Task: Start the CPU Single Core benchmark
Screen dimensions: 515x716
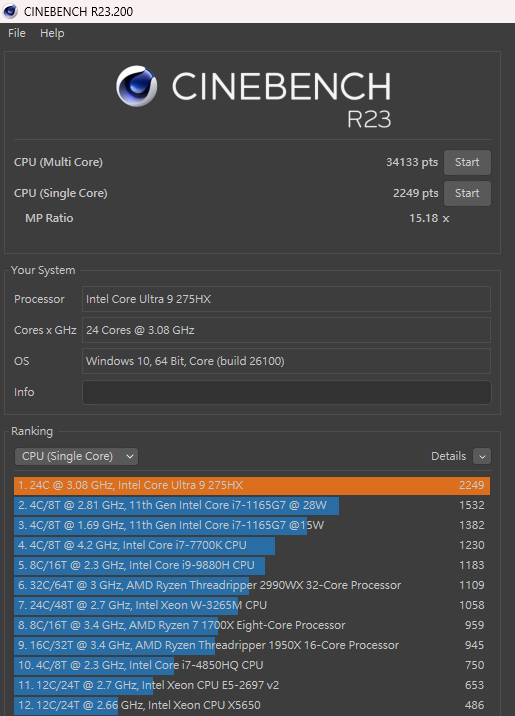Action: (x=467, y=193)
